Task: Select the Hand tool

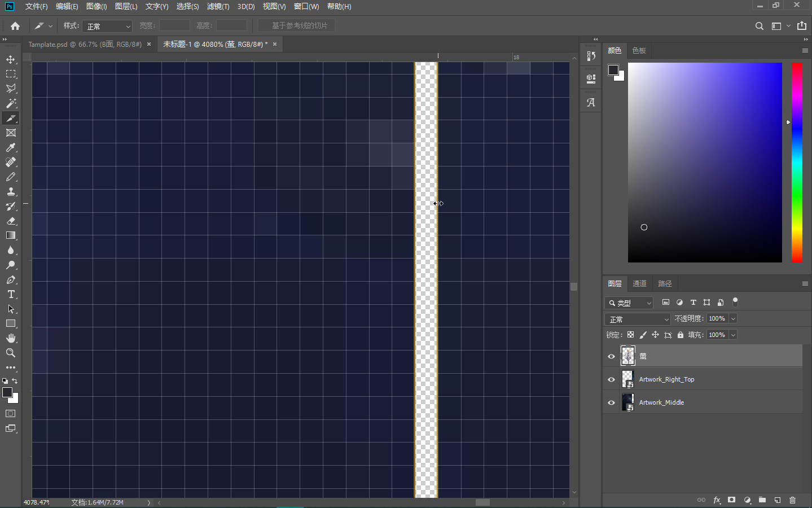Action: (11, 338)
